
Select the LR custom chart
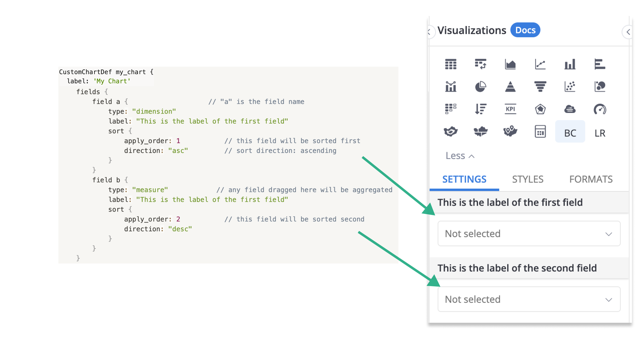pos(600,133)
